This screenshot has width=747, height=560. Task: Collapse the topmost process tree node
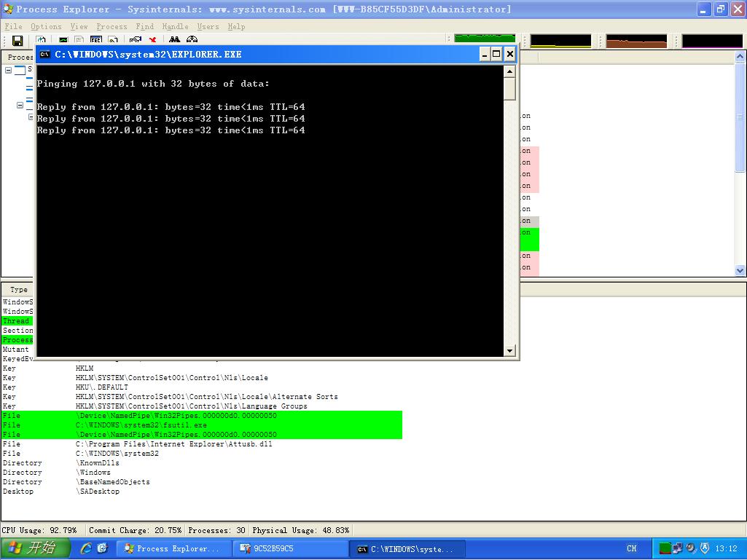(9, 71)
